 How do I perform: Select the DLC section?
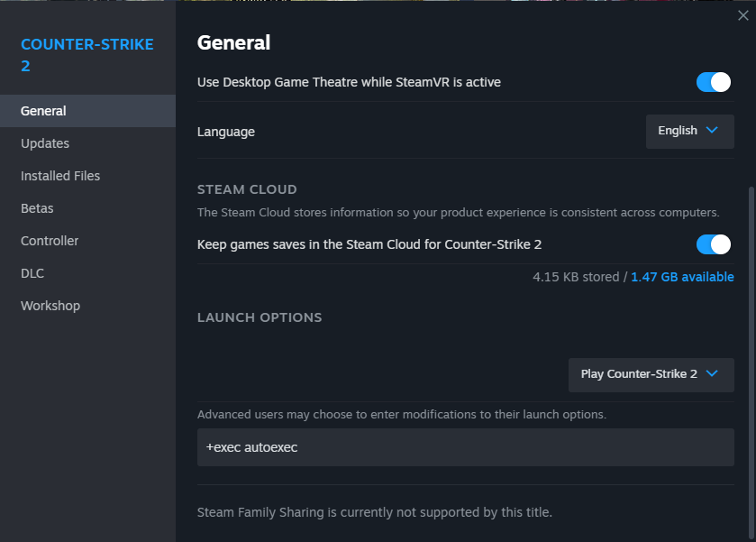tap(87, 273)
